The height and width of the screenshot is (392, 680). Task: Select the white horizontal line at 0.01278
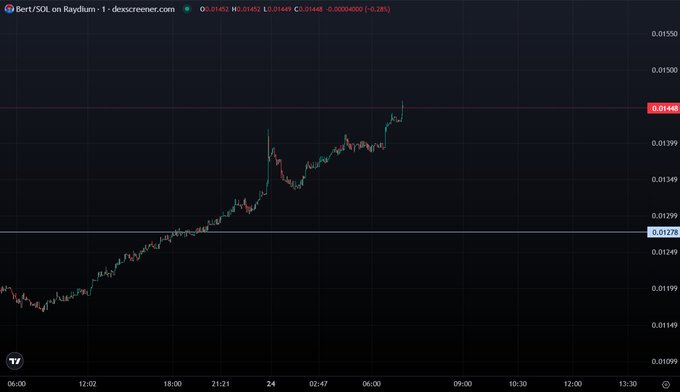pyautogui.click(x=323, y=232)
